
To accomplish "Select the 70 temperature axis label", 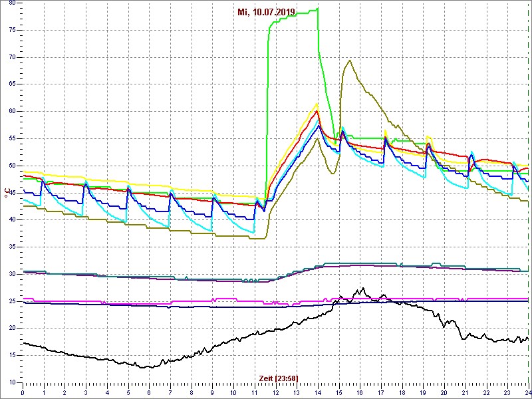I will pos(11,57).
